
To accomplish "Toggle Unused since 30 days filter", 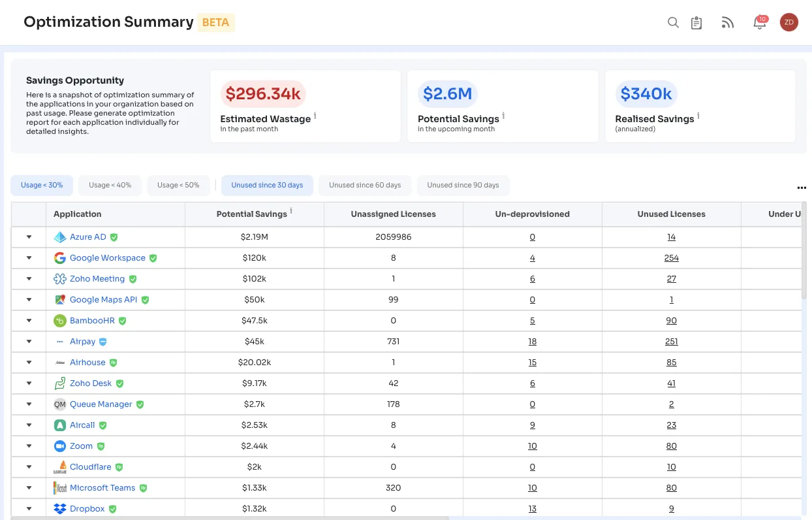I will point(267,186).
